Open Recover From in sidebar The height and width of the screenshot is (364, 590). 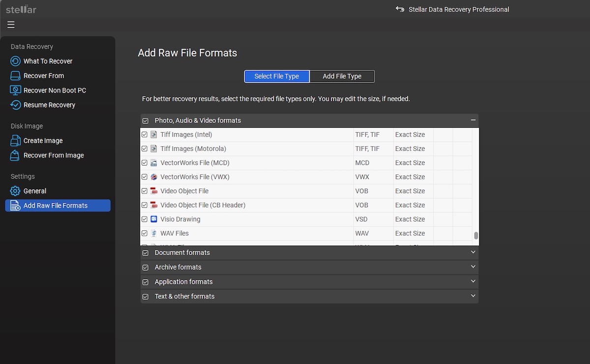pos(44,76)
